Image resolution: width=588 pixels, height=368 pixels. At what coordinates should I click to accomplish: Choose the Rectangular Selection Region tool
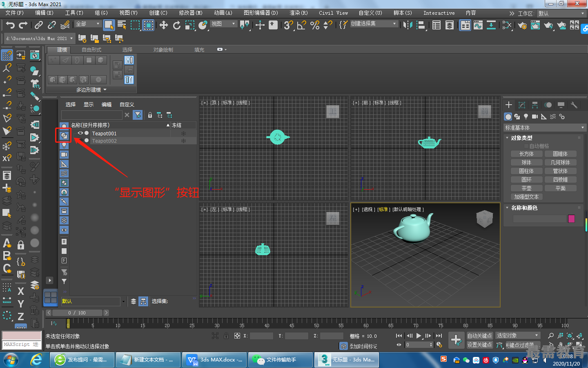(x=135, y=25)
